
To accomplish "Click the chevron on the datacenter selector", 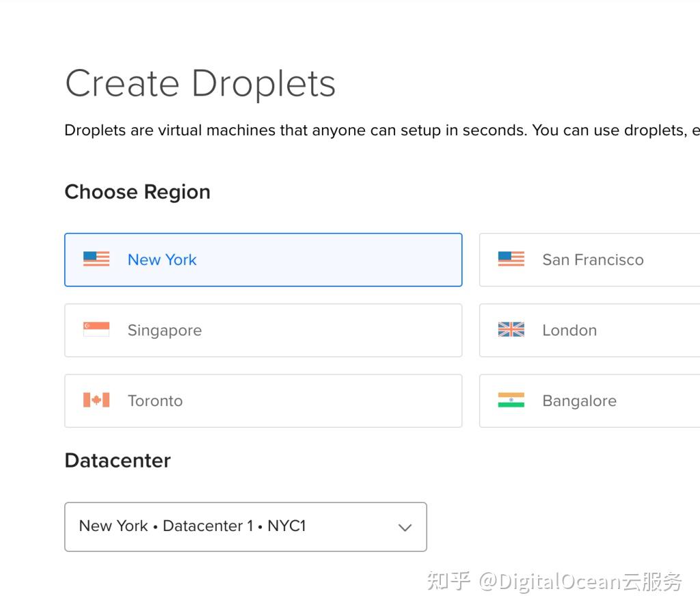I will pyautogui.click(x=405, y=527).
